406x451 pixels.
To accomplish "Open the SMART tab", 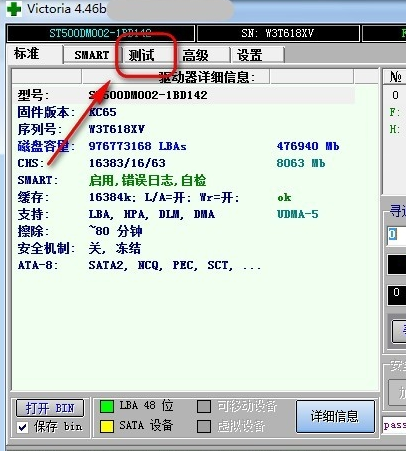I will click(x=92, y=55).
